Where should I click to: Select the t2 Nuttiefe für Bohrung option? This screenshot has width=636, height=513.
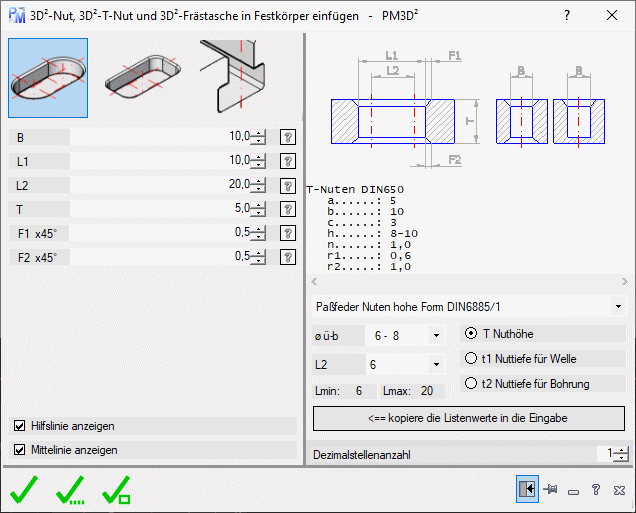tap(472, 383)
